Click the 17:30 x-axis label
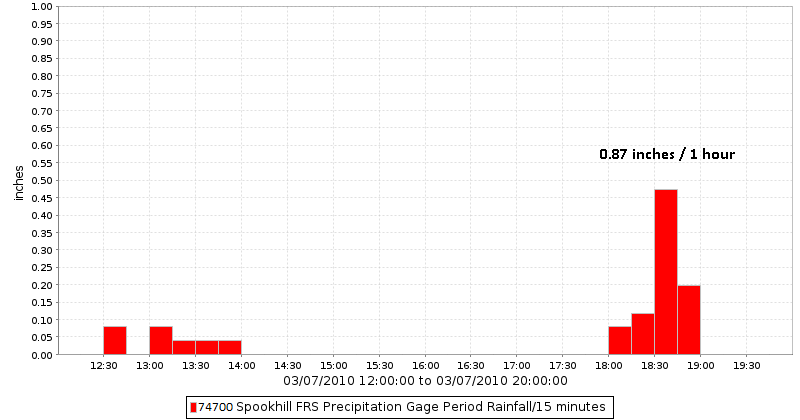The height and width of the screenshot is (420, 800). pos(563,366)
